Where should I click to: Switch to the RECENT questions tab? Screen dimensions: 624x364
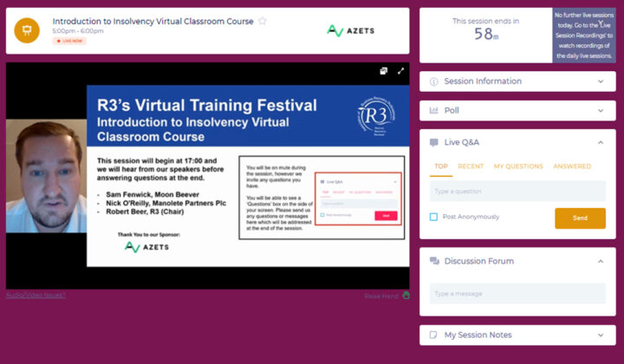tap(471, 166)
